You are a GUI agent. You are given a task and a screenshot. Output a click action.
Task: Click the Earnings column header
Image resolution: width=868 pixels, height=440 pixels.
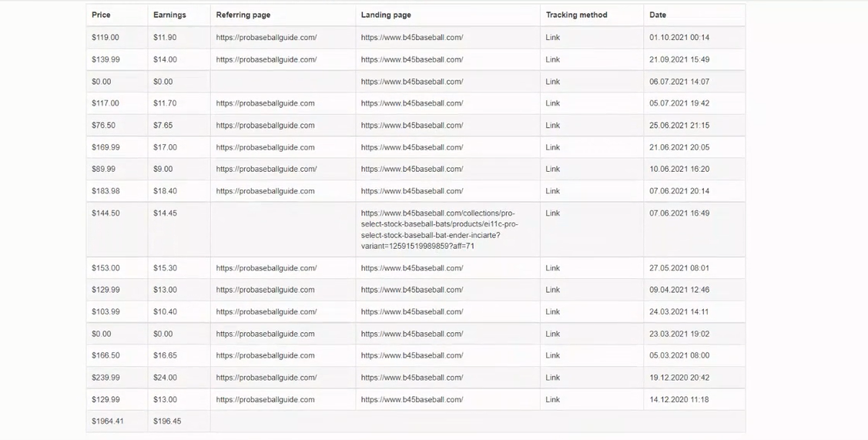pos(169,15)
